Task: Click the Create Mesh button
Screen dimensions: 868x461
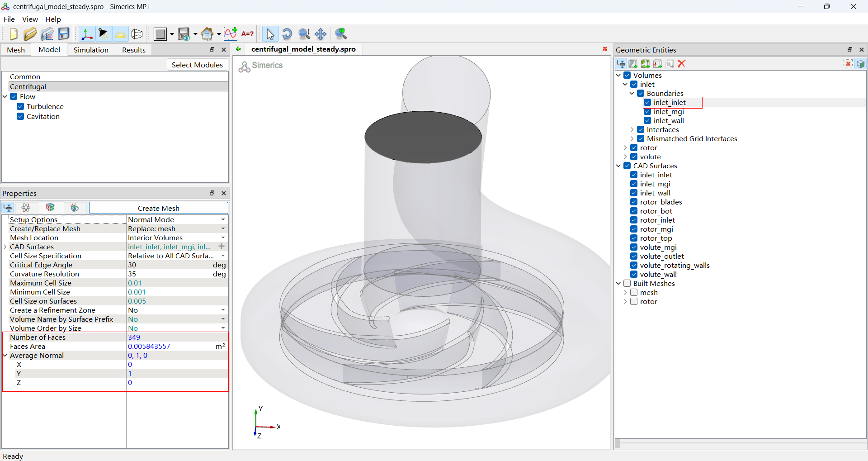Action: 159,208
